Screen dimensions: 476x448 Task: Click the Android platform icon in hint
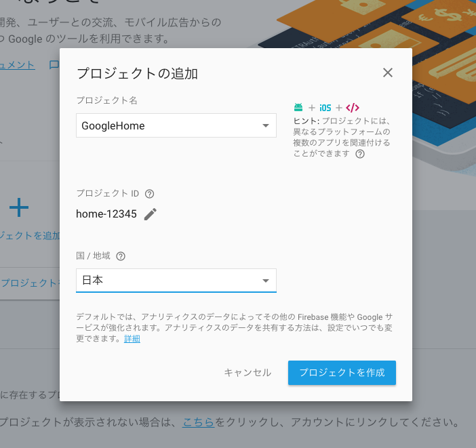click(x=298, y=108)
